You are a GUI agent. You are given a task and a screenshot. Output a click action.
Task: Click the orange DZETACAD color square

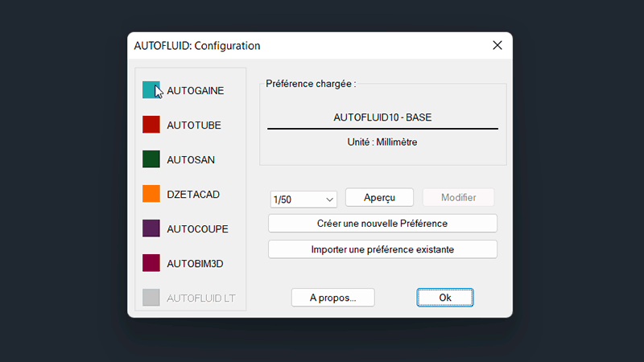coord(151,194)
